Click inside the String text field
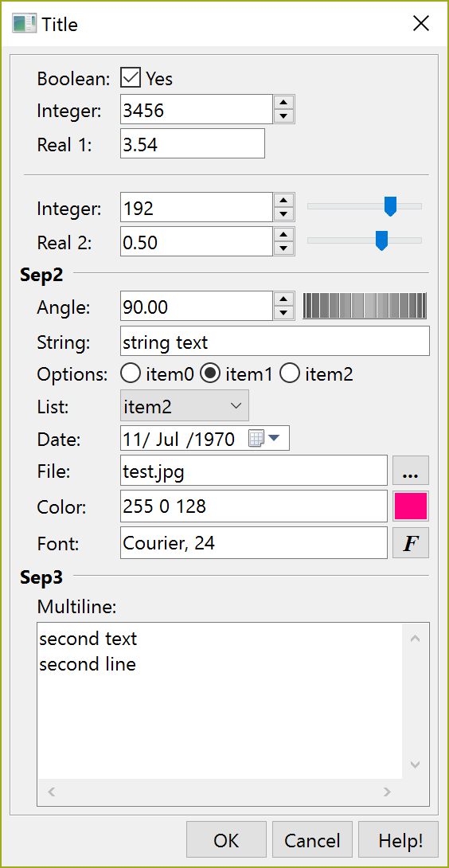This screenshot has height=868, width=449. 275,342
